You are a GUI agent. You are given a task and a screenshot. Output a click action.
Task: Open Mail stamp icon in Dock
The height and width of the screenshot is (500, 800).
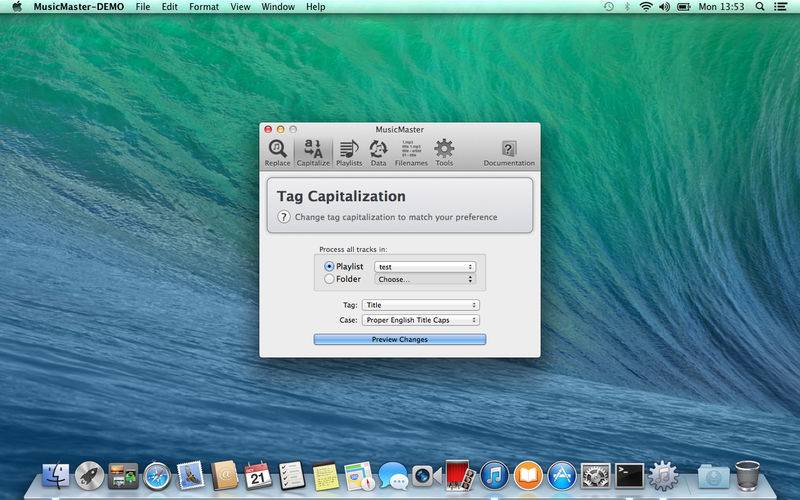[x=190, y=476]
